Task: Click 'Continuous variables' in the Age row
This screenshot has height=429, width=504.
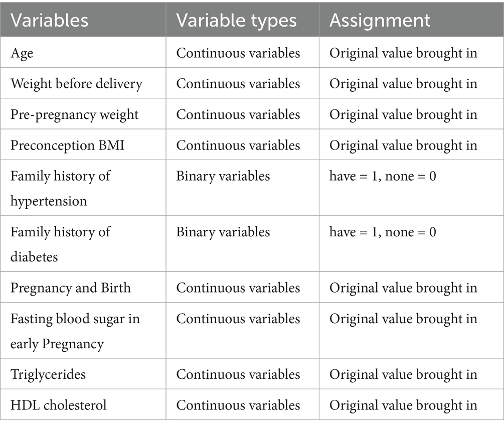Action: tap(238, 53)
